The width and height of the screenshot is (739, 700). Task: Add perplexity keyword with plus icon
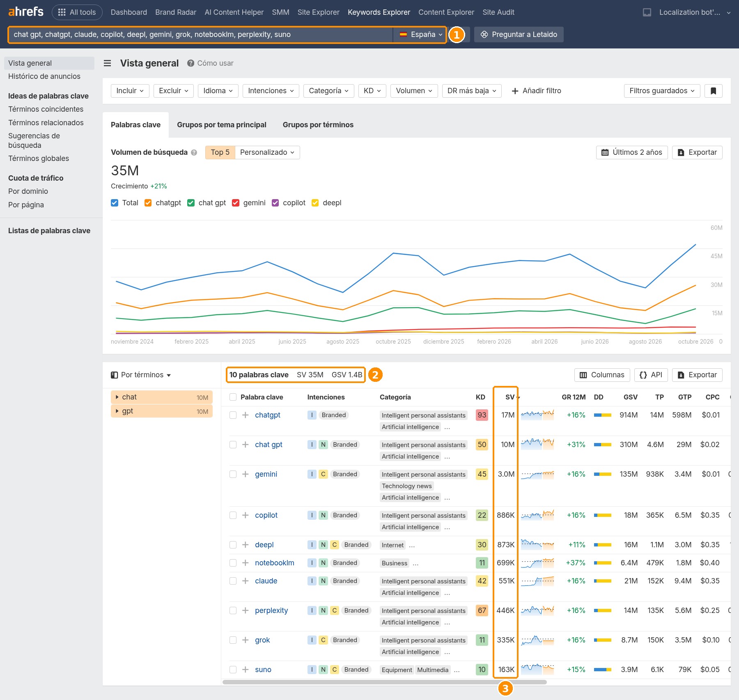(246, 610)
